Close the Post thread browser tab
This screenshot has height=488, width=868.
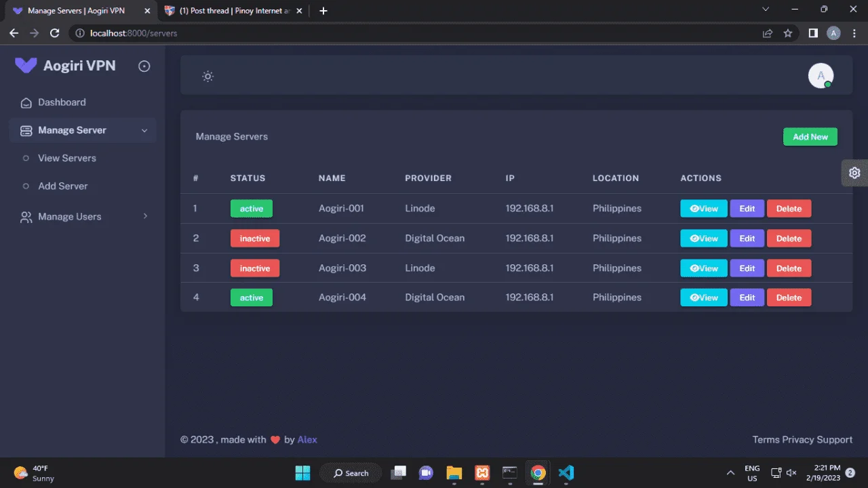coord(300,11)
